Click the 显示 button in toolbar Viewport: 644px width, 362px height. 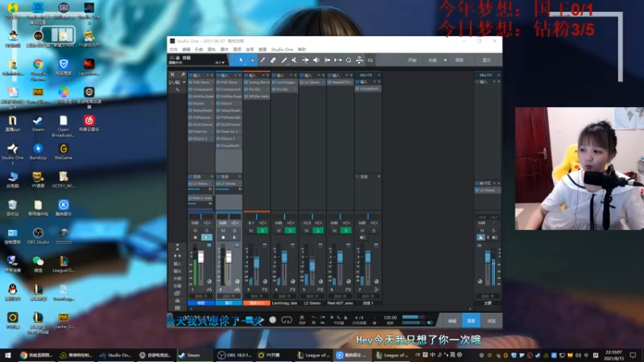tap(487, 60)
